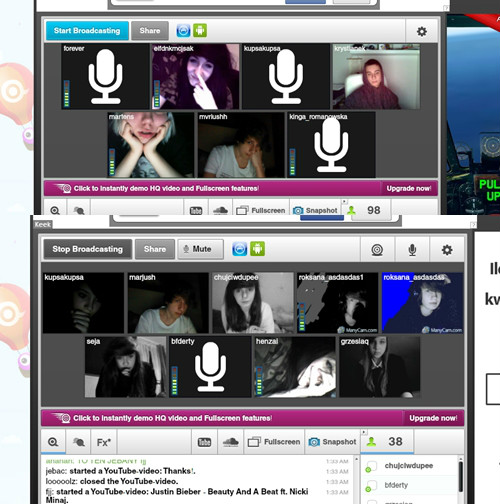Click HQ video demo banner in lower window
Screen dimensions: 500x504
coord(222,418)
